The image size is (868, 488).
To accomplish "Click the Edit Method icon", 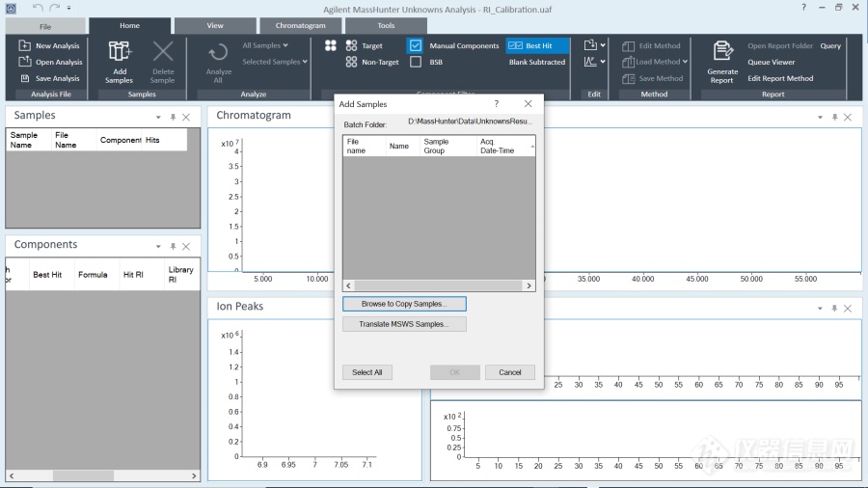I will 628,46.
